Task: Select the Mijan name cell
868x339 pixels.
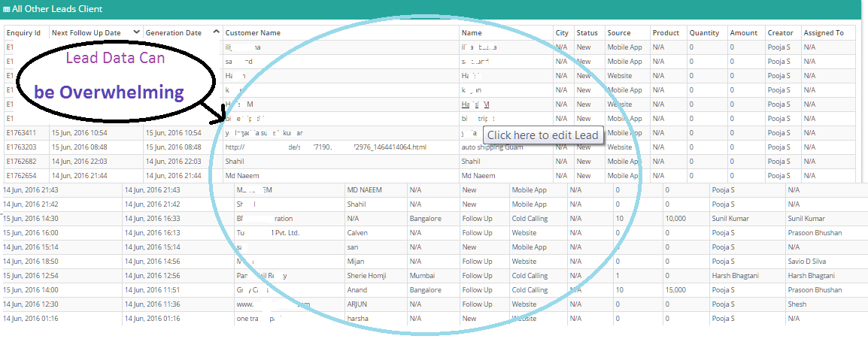Action: (356, 262)
